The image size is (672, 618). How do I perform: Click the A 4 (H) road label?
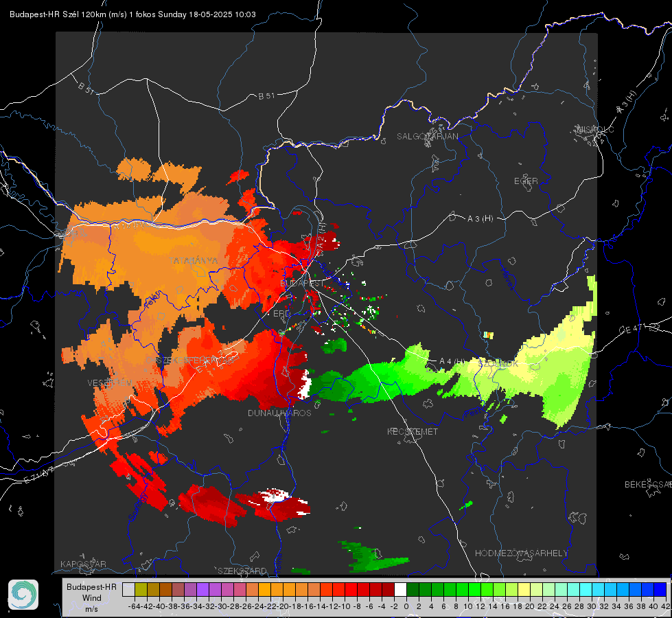(x=452, y=362)
